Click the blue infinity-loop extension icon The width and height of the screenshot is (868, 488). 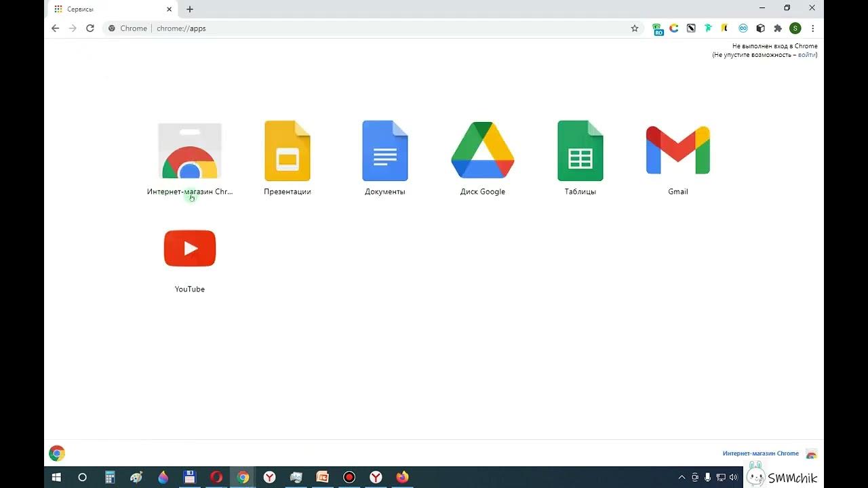coord(743,28)
